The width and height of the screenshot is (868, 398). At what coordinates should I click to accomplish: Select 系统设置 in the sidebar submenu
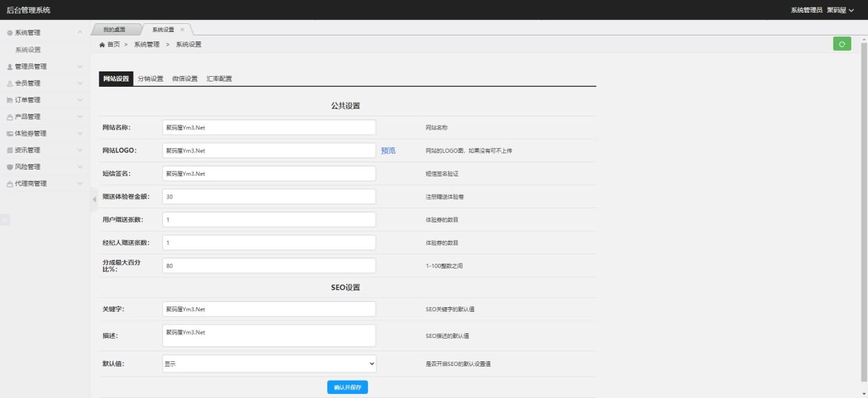(x=28, y=49)
